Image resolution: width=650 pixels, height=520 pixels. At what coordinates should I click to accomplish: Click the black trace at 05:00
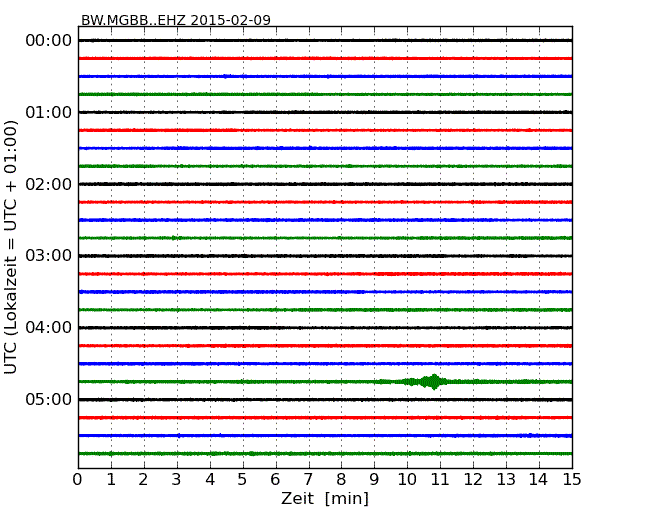click(x=325, y=400)
